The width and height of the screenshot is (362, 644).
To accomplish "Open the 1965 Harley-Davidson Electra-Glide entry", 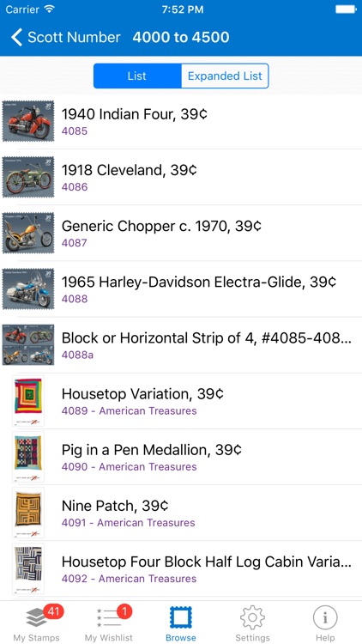I will (x=181, y=289).
